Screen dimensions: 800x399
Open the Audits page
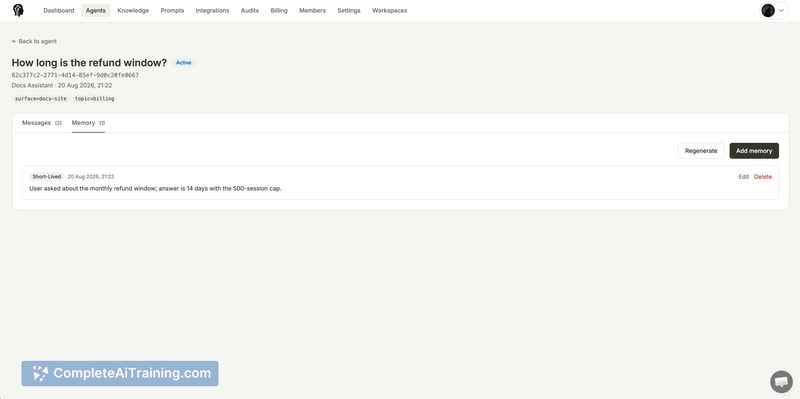click(x=249, y=10)
